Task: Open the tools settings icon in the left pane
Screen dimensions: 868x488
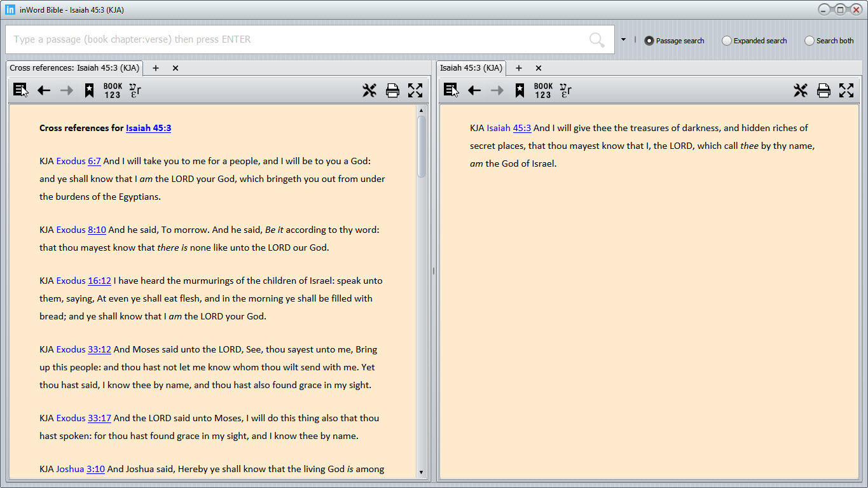Action: (x=369, y=90)
